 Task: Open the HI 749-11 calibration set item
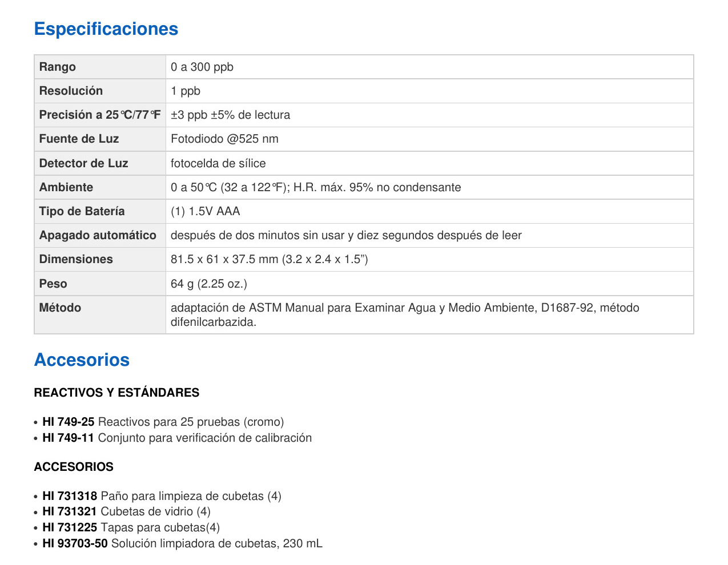(x=177, y=438)
